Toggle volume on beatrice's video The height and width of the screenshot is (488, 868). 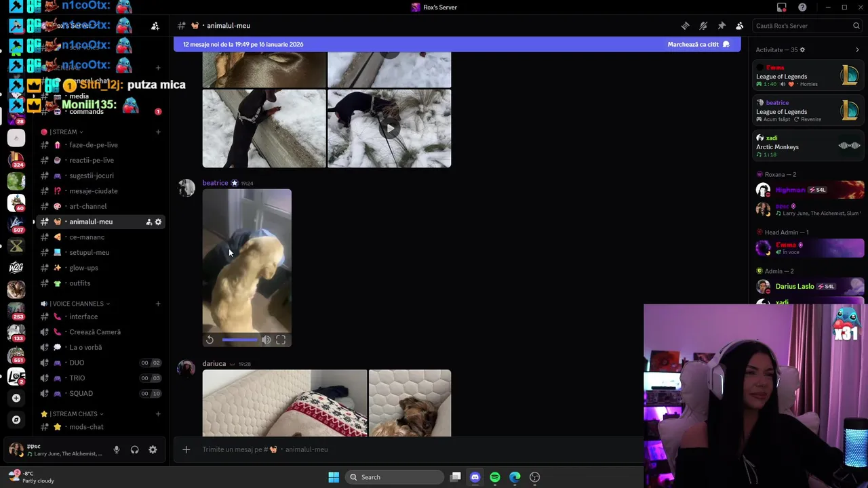(x=267, y=340)
